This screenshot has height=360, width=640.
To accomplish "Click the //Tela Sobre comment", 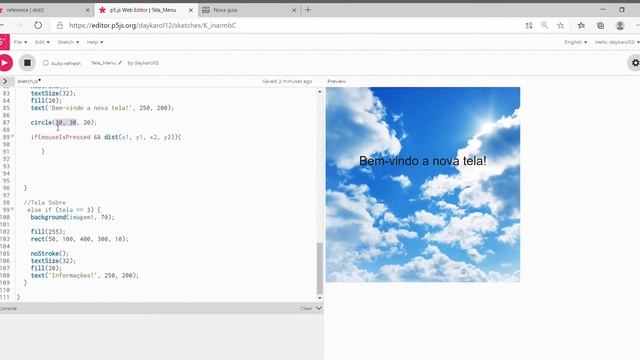I will click(44, 202).
